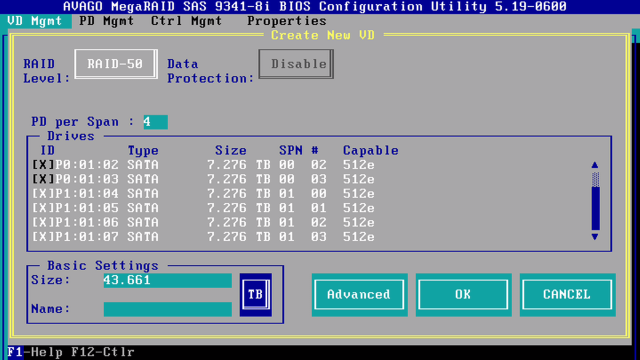This screenshot has height=360, width=640.
Task: Click the F12-Ctlr hint
Action: click(103, 352)
